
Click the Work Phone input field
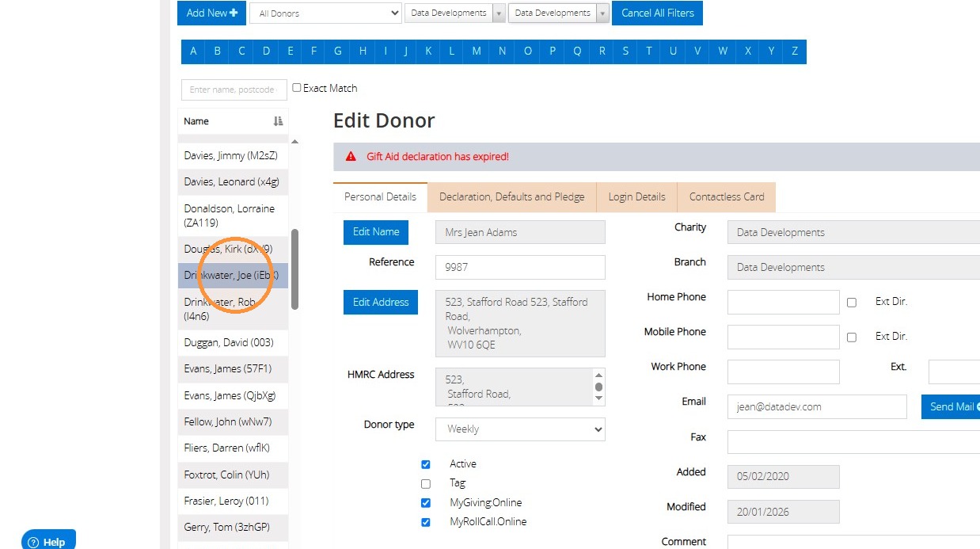(x=784, y=372)
